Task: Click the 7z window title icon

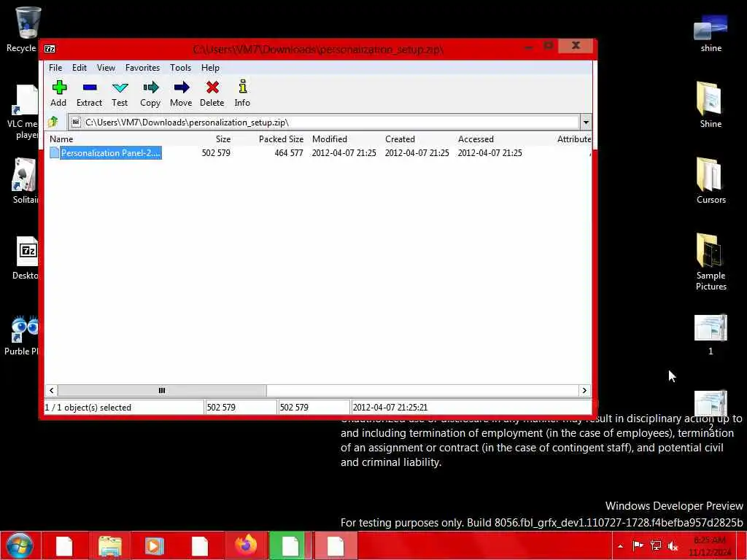Action: [50, 49]
